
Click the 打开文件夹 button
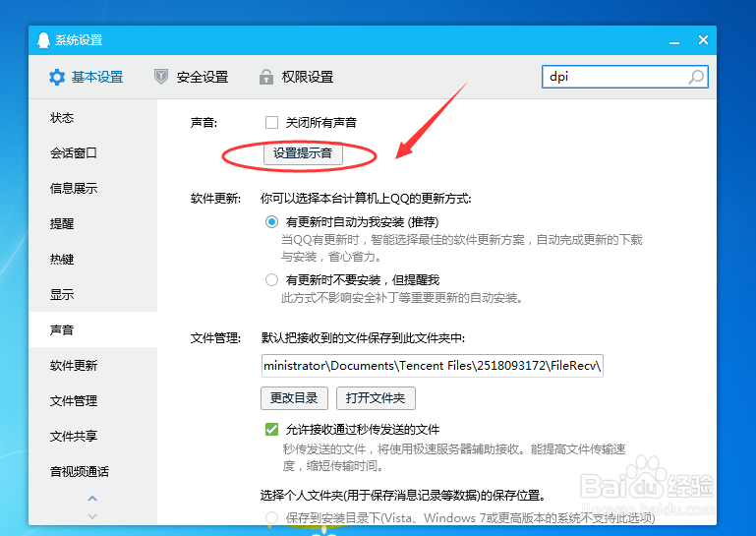coord(376,398)
